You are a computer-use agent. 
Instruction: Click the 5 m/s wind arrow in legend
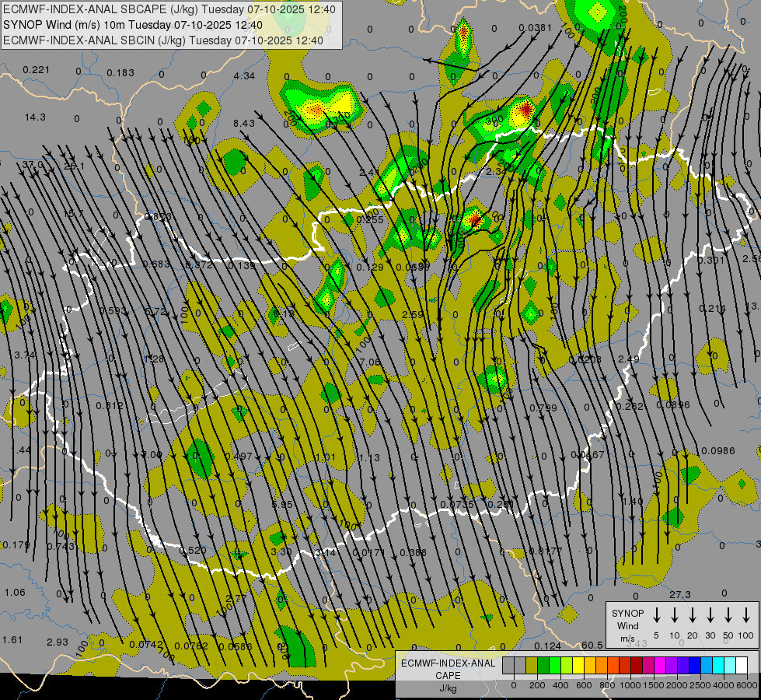click(656, 615)
